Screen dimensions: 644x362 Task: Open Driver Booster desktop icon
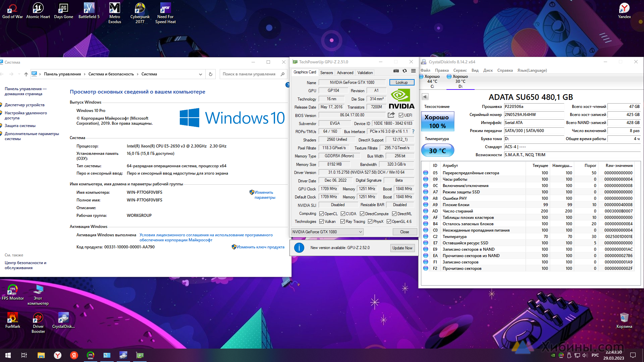pyautogui.click(x=38, y=323)
